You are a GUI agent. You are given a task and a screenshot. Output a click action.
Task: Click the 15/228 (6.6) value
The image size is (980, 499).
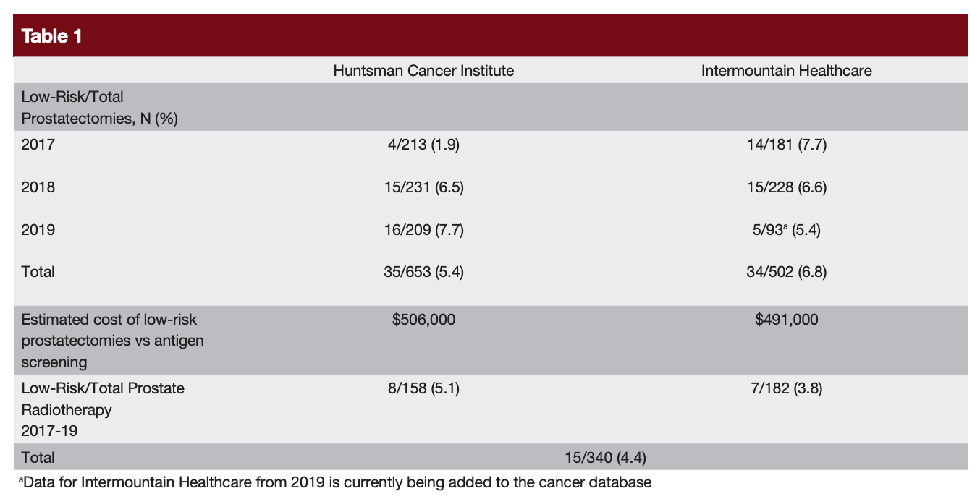(x=786, y=187)
